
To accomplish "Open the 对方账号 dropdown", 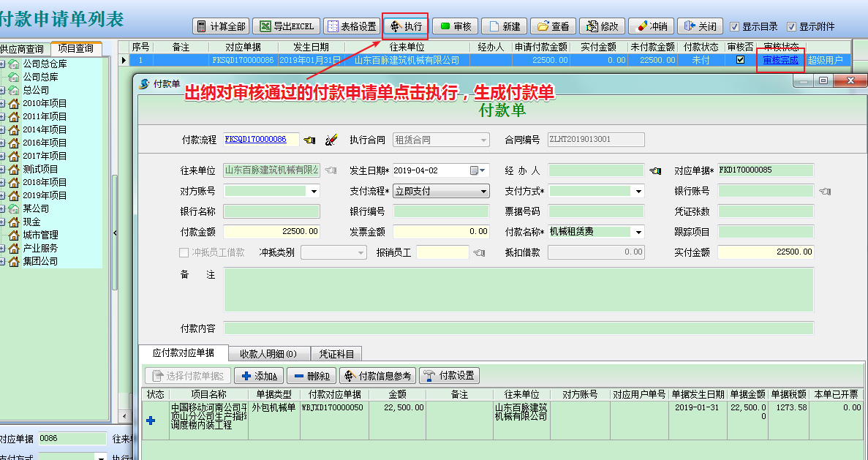I will [x=314, y=192].
